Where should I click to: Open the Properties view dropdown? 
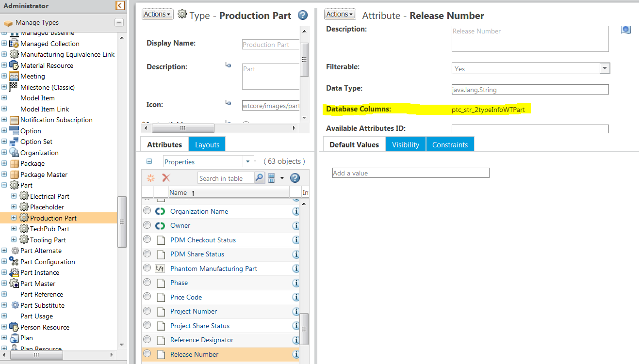coord(248,161)
